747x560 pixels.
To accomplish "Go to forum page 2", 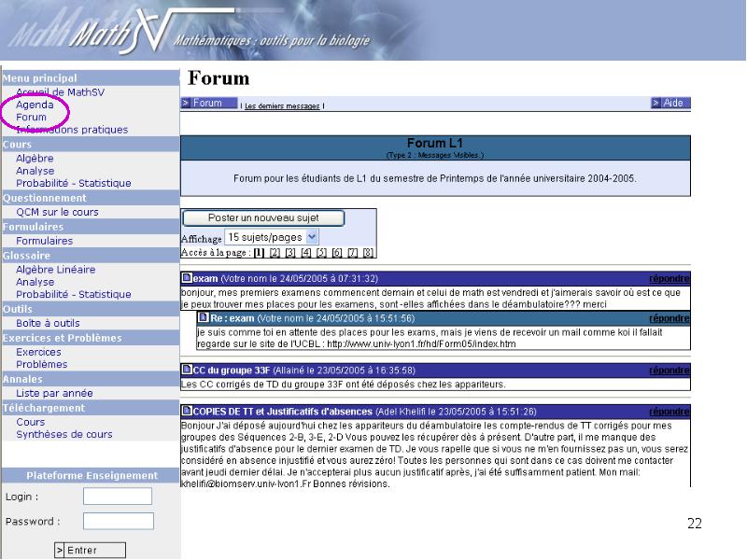I will pyautogui.click(x=275, y=252).
